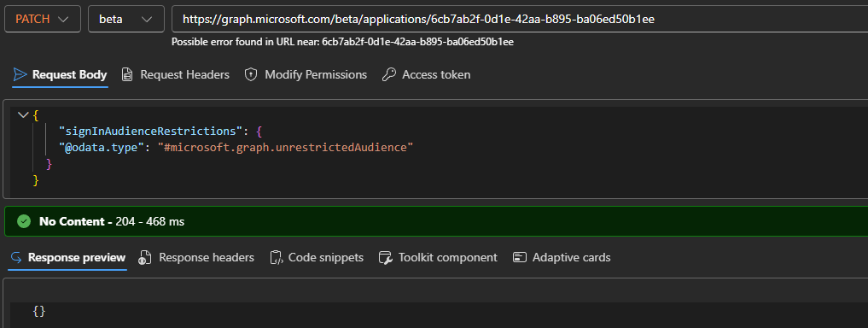Collapse the JSON body root brace
Image resolution: width=868 pixels, height=328 pixels.
tap(23, 115)
